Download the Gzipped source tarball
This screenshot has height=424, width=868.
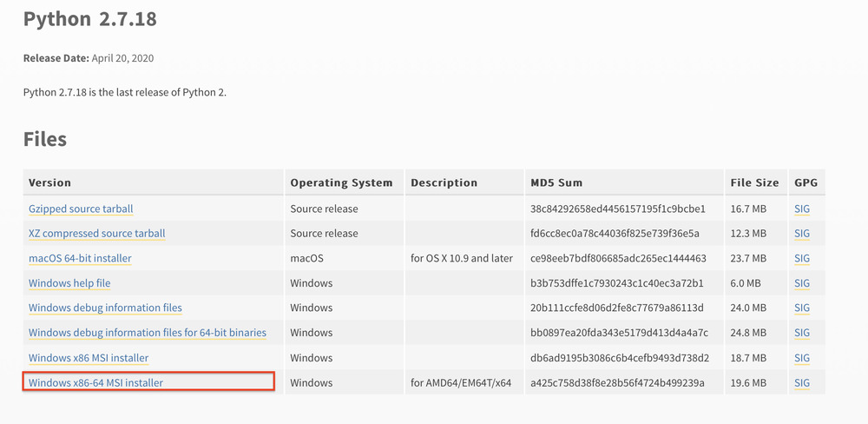click(x=81, y=209)
